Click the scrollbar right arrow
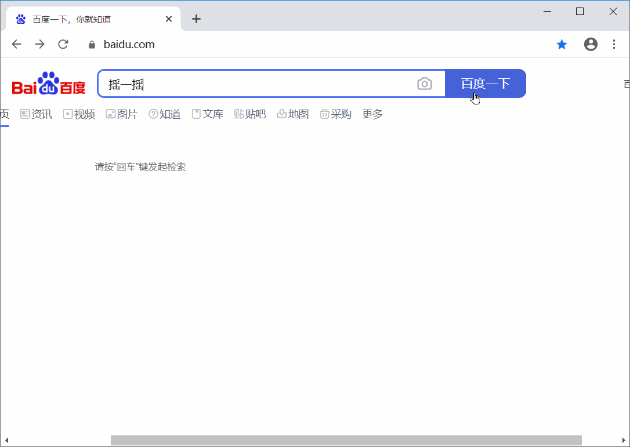The width and height of the screenshot is (630, 447). coord(623,440)
